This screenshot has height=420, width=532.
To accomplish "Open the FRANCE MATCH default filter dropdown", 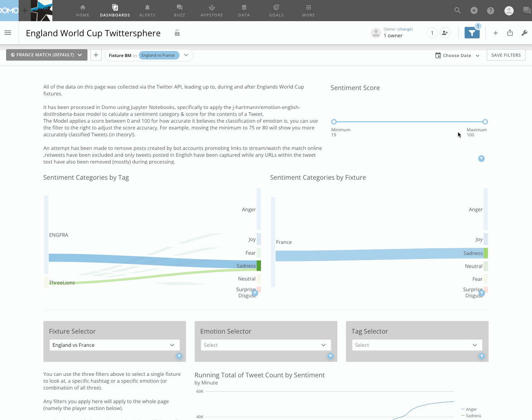I will (x=46, y=55).
